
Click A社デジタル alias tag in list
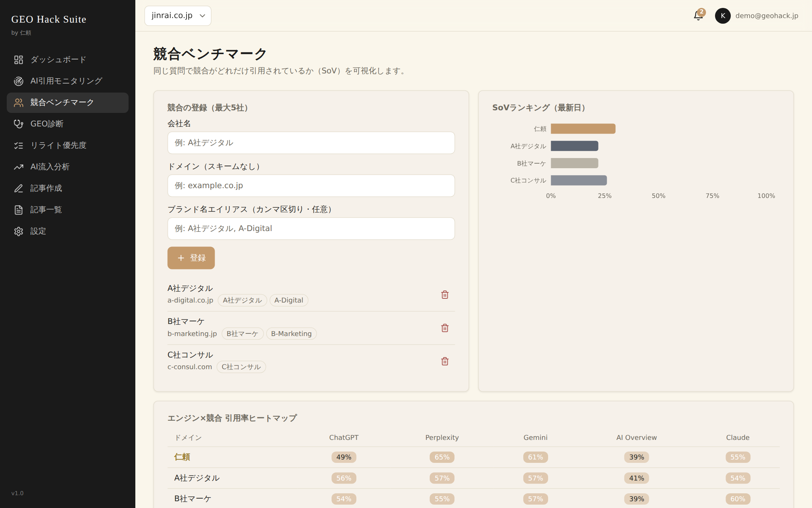coord(242,300)
